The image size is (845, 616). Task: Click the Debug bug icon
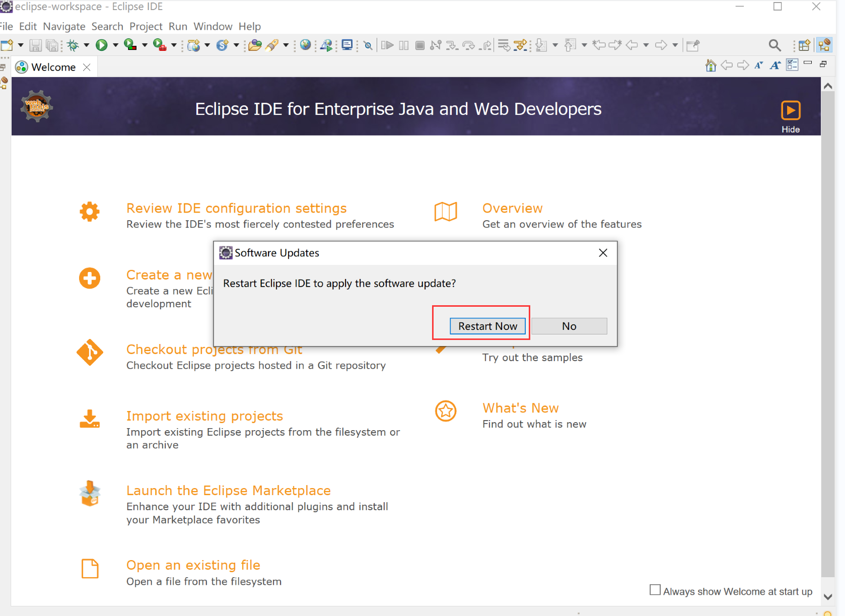(x=73, y=45)
